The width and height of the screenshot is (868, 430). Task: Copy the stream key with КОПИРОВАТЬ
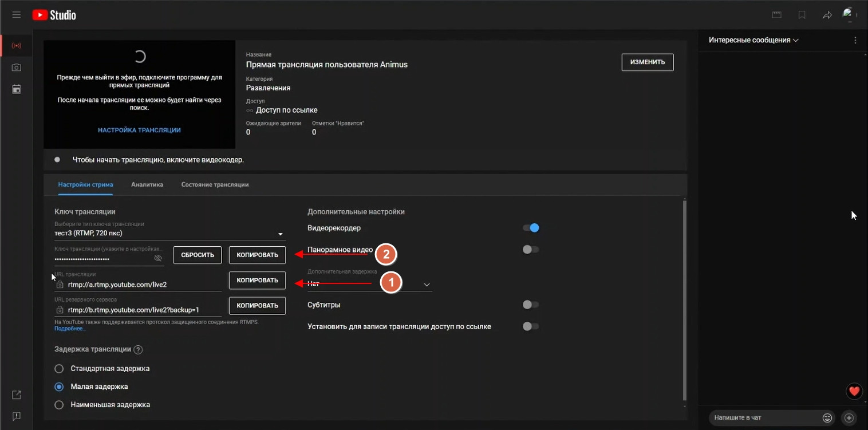257,255
